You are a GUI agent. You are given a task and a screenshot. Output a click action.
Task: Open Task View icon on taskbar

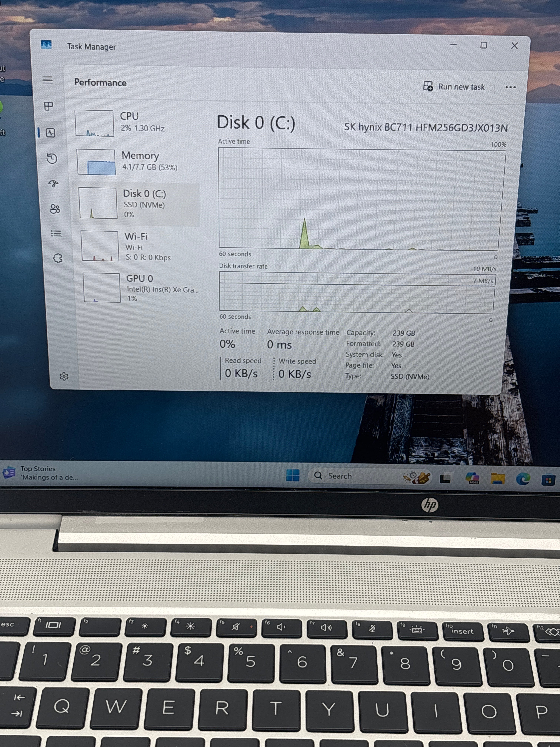tap(445, 478)
